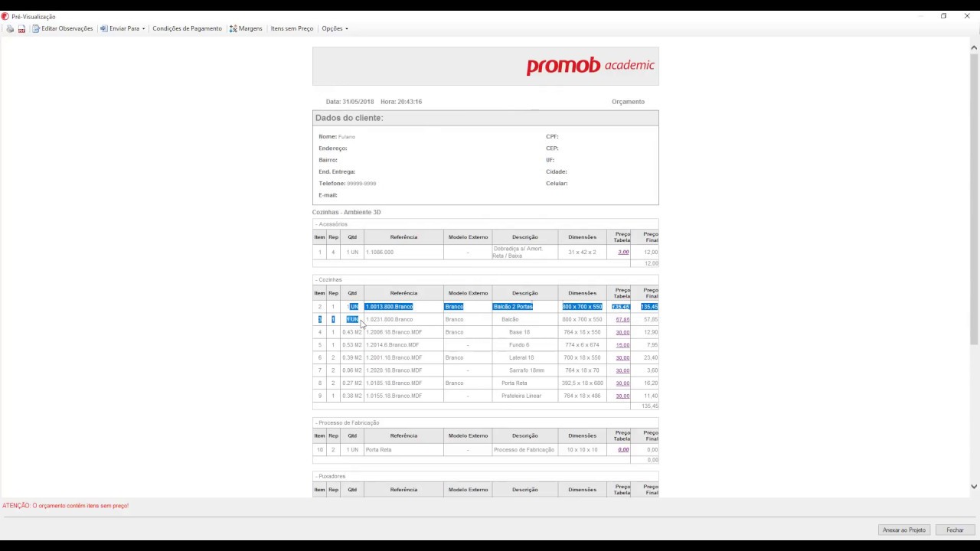Image resolution: width=980 pixels, height=551 pixels.
Task: Click the Cozinhas - Ambiente 3D heading
Action: (346, 212)
